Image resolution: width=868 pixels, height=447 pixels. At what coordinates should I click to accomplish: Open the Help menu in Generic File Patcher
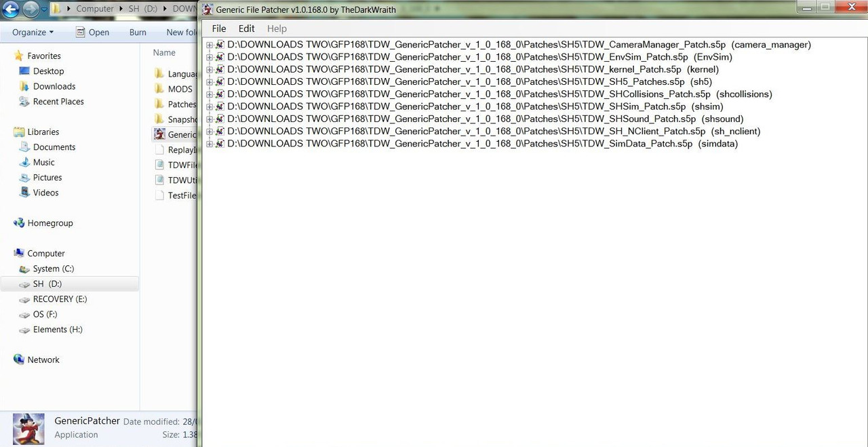277,28
